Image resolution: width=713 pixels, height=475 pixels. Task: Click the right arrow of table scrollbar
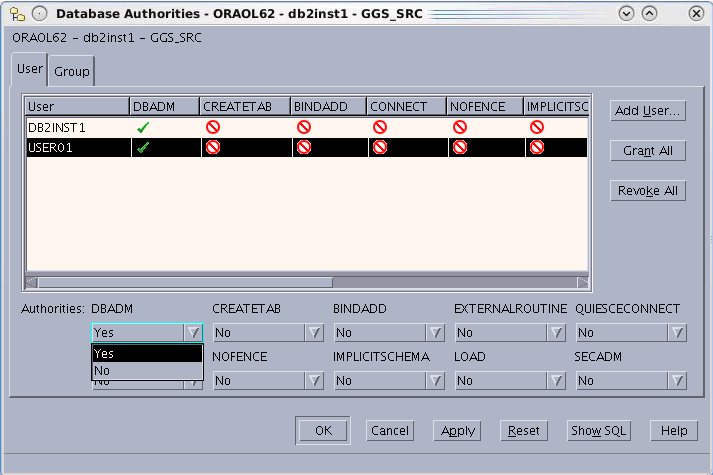pyautogui.click(x=582, y=283)
